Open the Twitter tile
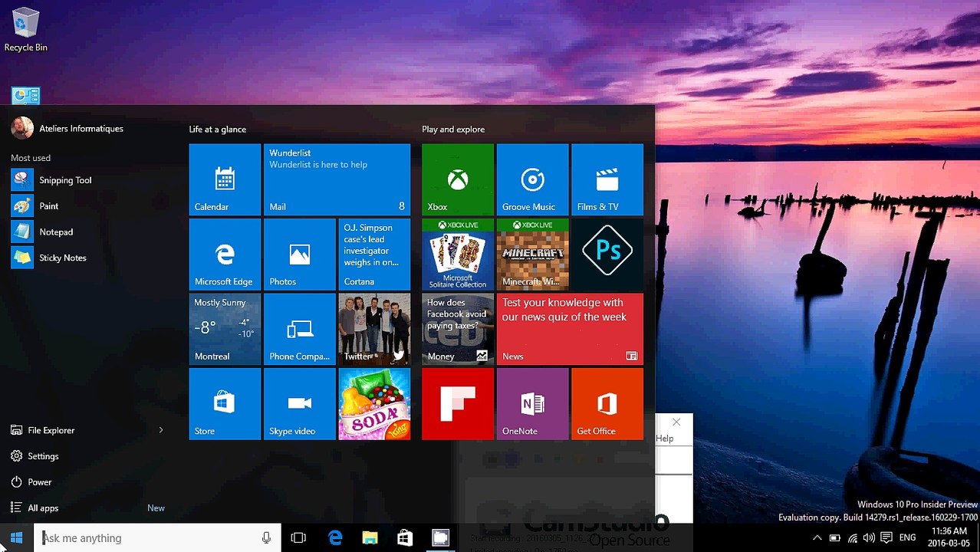This screenshot has width=980, height=552. 374,329
